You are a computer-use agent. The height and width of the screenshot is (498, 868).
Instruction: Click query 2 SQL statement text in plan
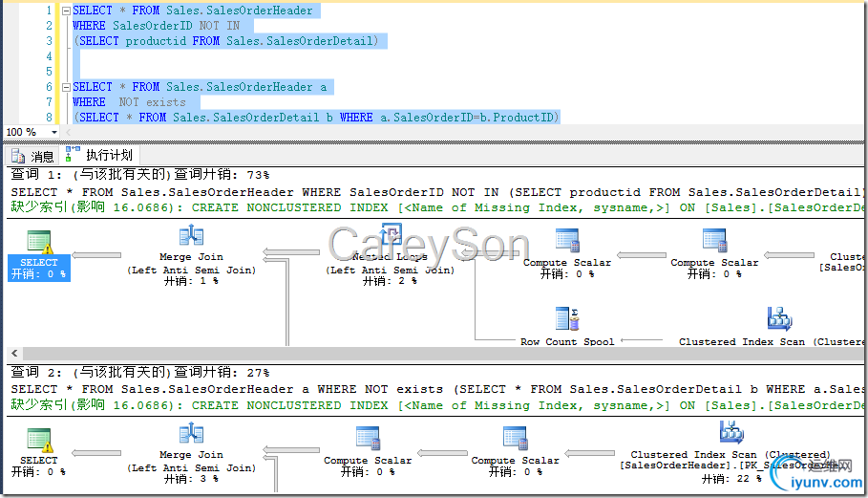click(x=437, y=389)
